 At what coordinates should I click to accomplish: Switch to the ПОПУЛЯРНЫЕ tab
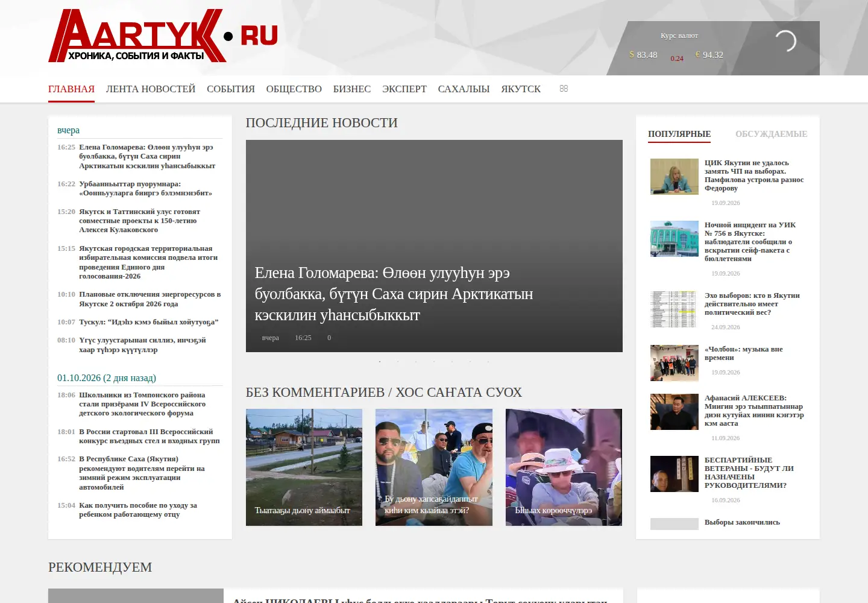point(679,134)
